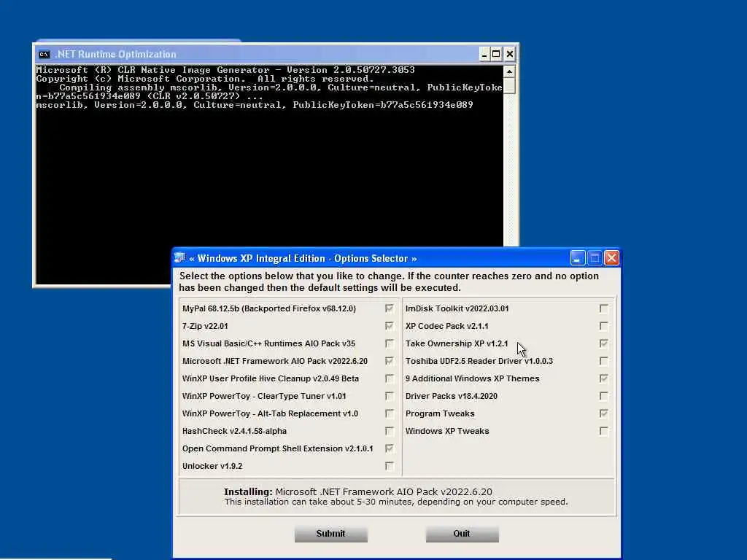Check the HashCheck v2.4.1.58-alpha option
The image size is (747, 560).
[390, 431]
